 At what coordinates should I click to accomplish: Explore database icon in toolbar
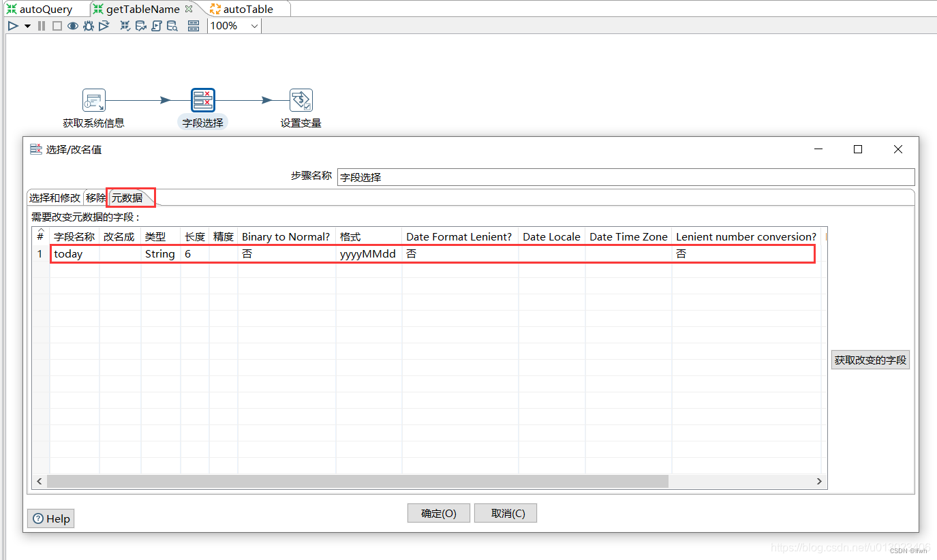[x=172, y=26]
